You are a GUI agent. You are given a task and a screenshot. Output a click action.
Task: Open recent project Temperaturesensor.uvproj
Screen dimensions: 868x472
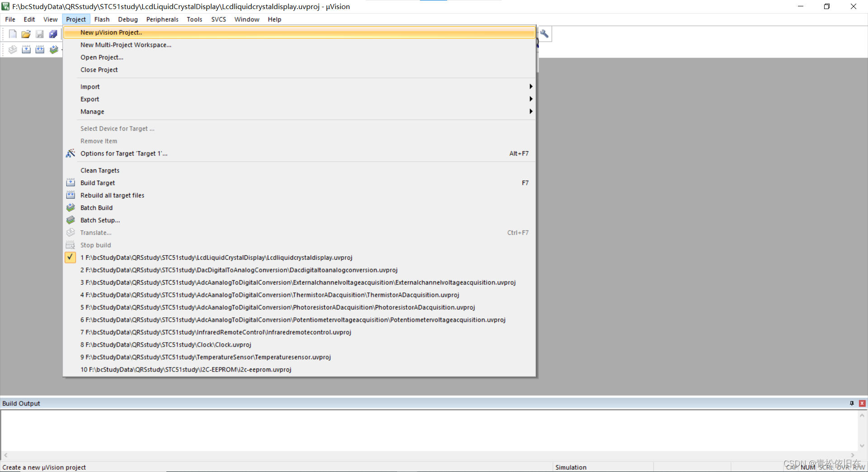[x=299, y=357]
